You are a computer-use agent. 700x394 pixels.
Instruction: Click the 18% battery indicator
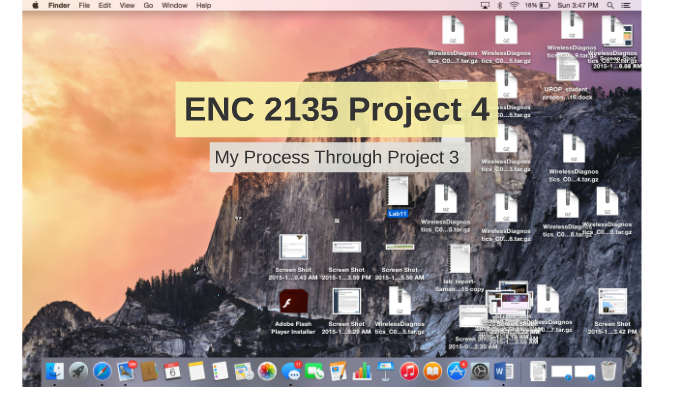point(538,5)
